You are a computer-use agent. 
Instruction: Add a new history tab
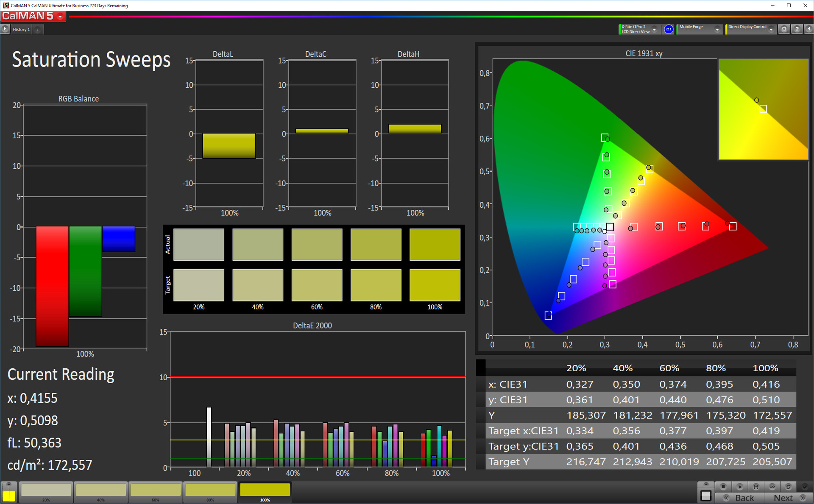coord(38,30)
